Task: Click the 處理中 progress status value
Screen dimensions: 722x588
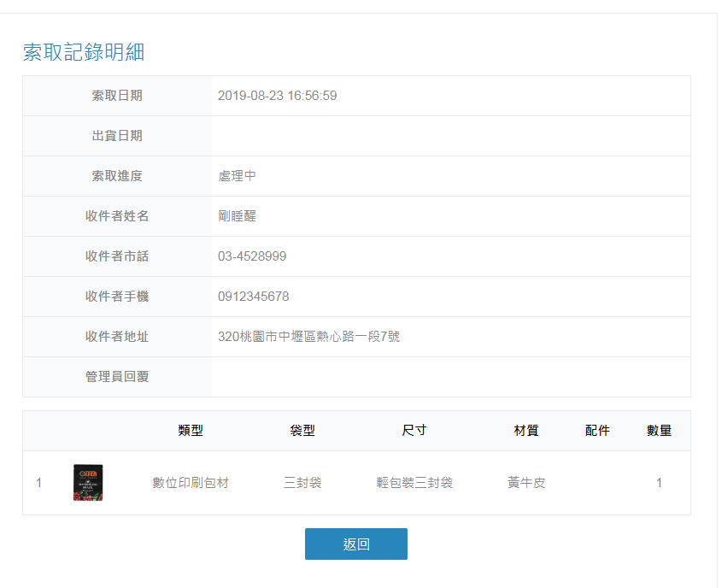Action: pos(237,176)
